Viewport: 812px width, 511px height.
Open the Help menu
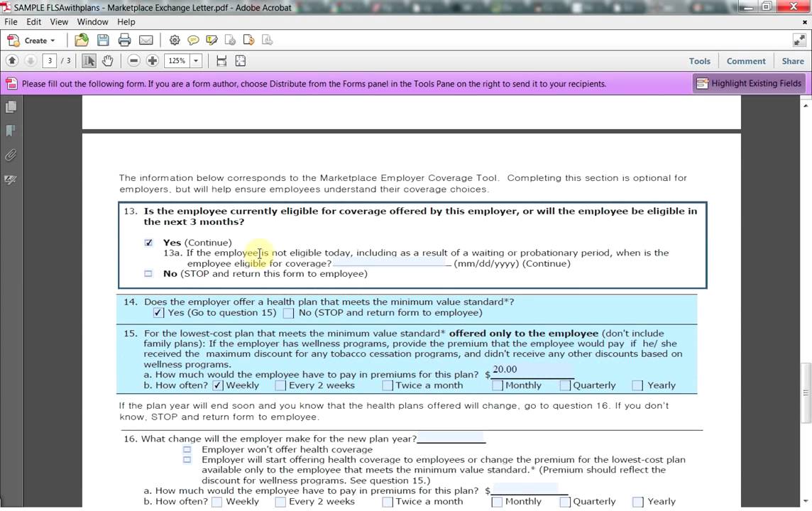click(126, 22)
